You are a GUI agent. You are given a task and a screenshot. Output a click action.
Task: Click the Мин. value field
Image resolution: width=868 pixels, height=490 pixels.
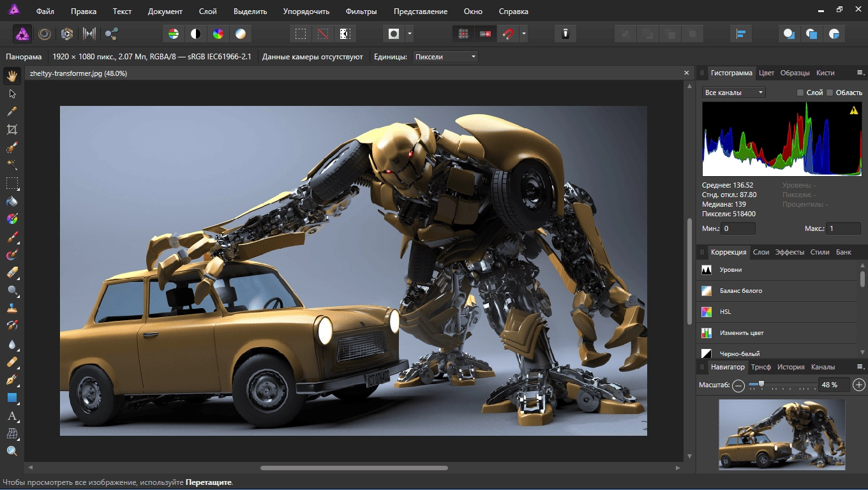(738, 228)
